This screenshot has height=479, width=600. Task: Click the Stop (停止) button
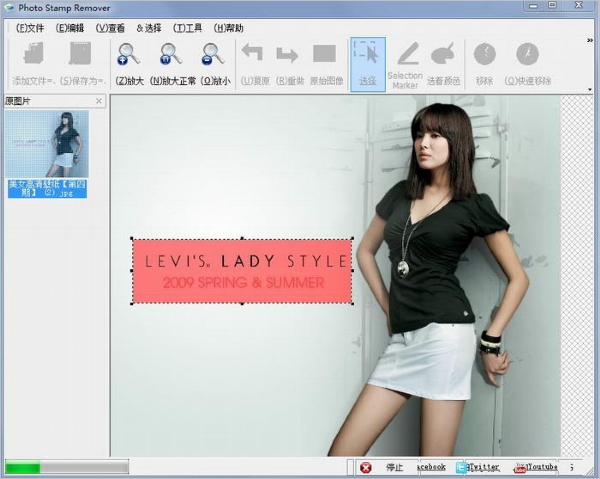click(395, 467)
